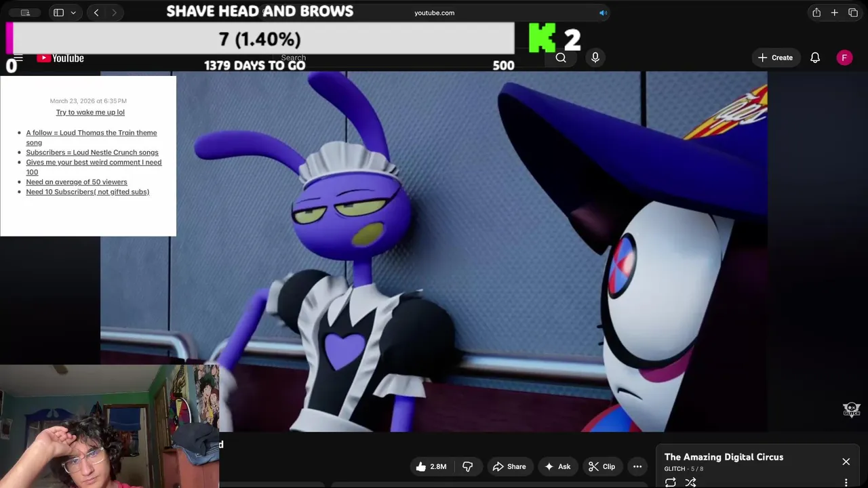Viewport: 868px width, 488px height.
Task: Click 'Need 10 Subscribers( not gifted subs)' item
Action: (87, 192)
